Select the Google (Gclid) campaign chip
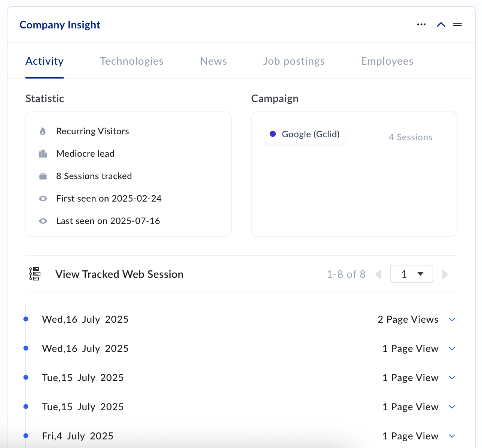 305,134
